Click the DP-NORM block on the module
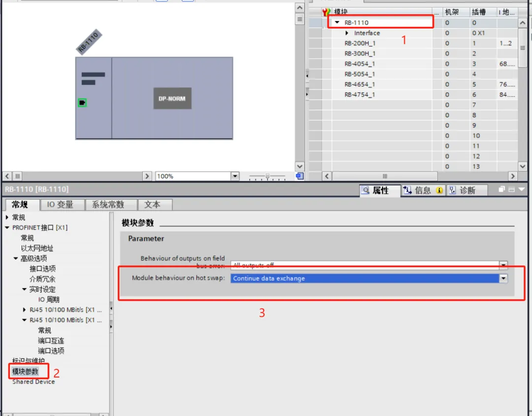Screen dimensions: 532x416 click(172, 98)
